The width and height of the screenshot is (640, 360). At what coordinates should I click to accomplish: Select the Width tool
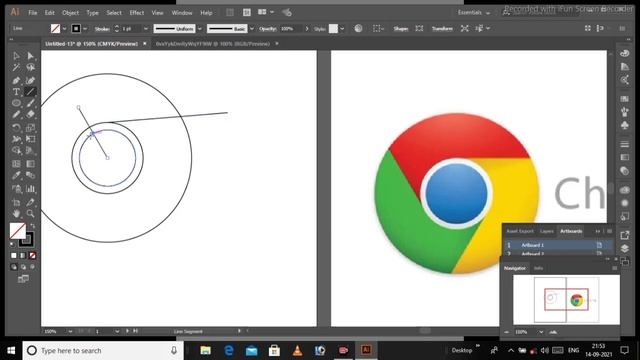(x=16, y=139)
